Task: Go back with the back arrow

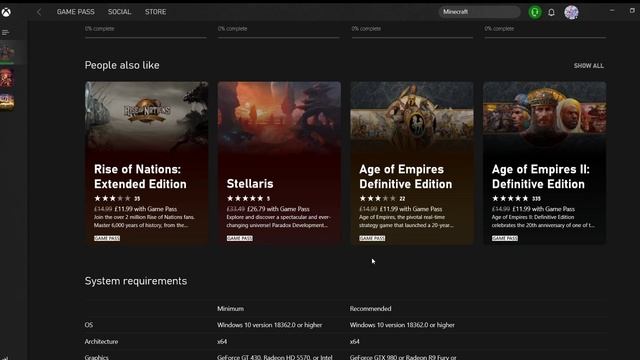Action: (39, 12)
